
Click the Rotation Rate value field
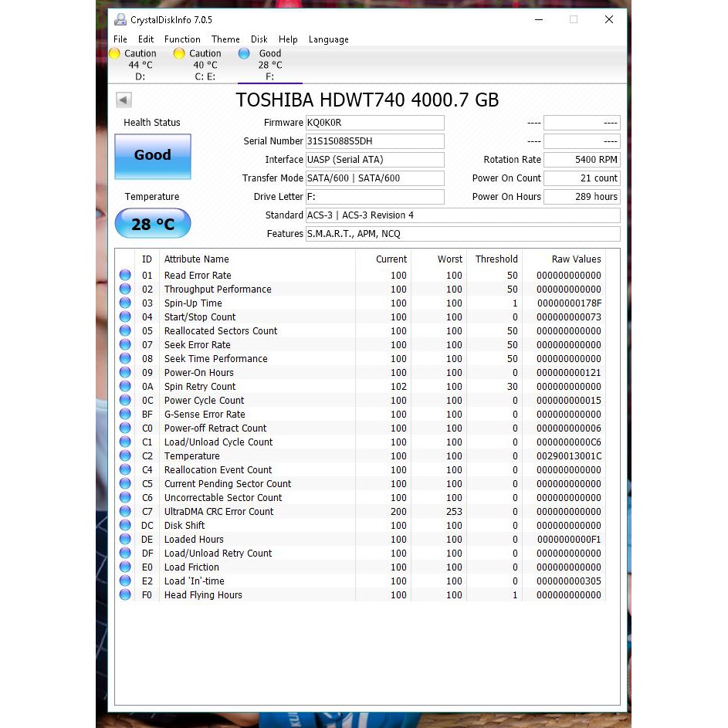coord(582,160)
